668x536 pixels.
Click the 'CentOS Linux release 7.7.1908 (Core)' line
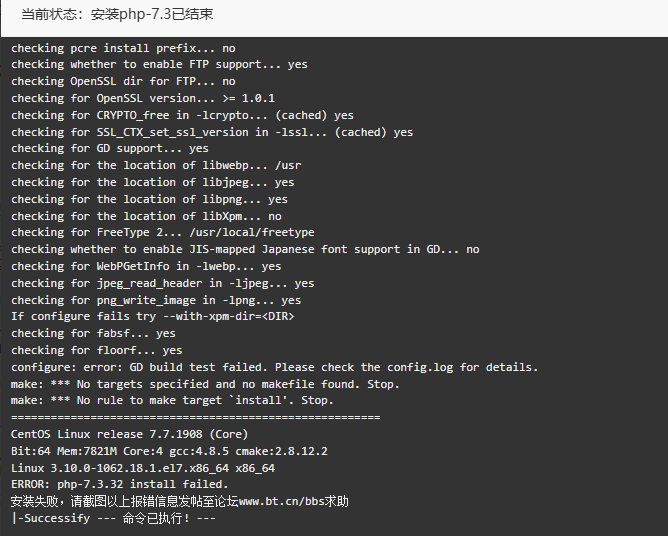(129, 434)
